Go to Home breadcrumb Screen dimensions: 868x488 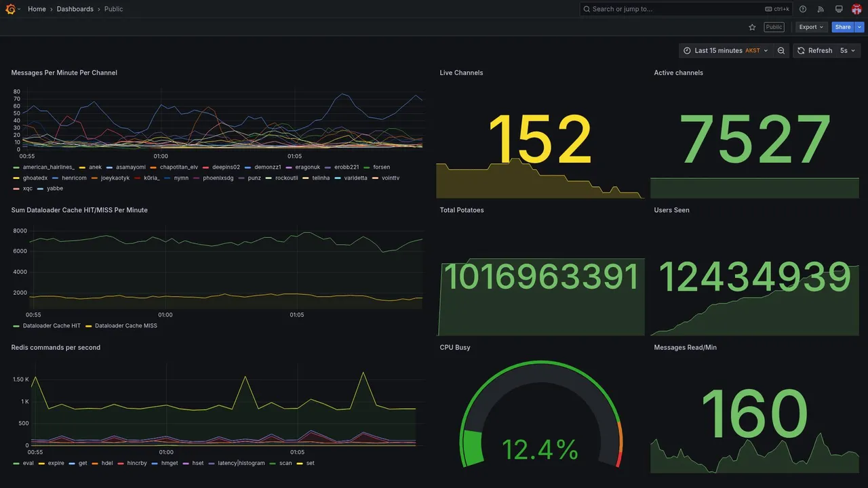(37, 9)
